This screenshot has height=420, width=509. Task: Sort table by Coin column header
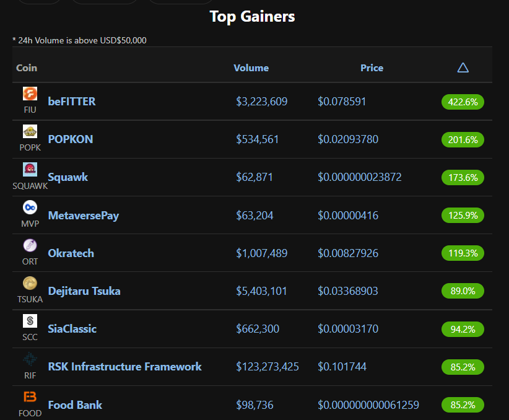click(27, 68)
